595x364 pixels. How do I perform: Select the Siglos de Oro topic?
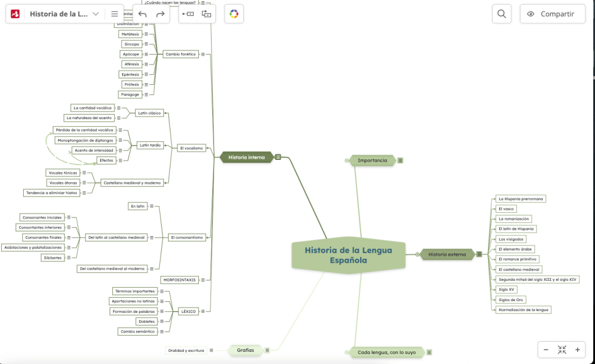tap(511, 299)
